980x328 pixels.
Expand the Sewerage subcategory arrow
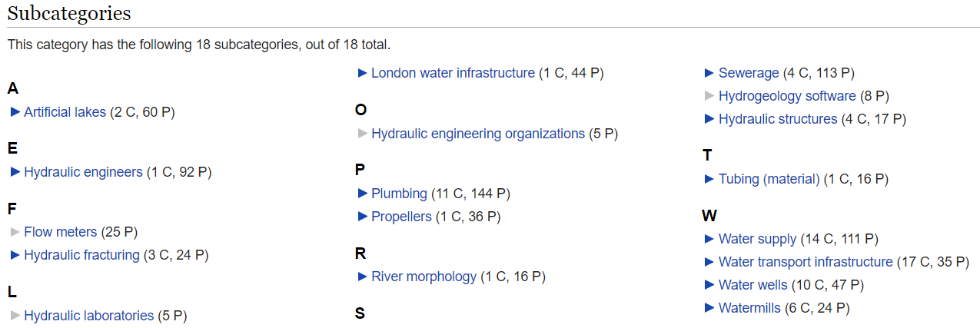[710, 73]
